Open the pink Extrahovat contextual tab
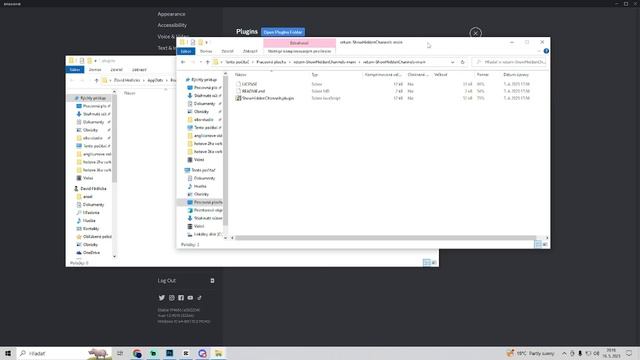This screenshot has width=640, height=360. [299, 43]
